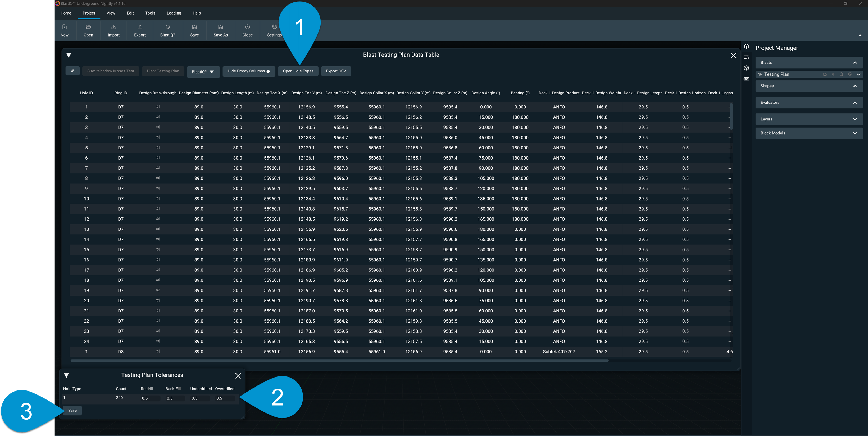Open the Loading tab
This screenshot has width=868, height=436.
[x=174, y=13]
